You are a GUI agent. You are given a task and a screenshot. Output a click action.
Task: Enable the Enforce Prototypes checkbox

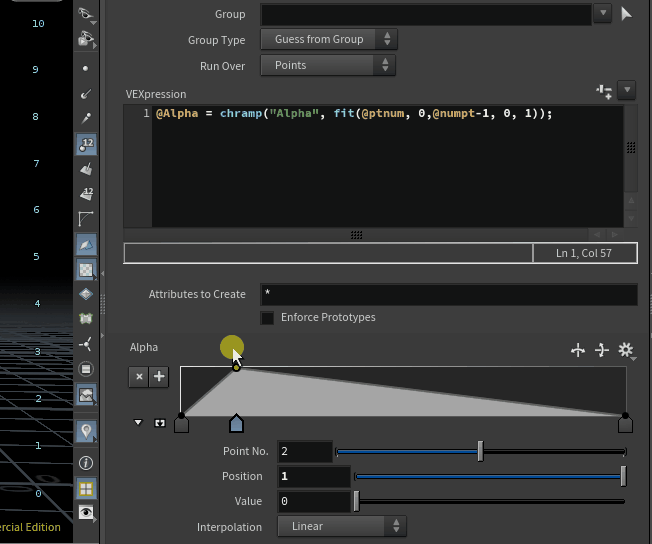pyautogui.click(x=267, y=318)
